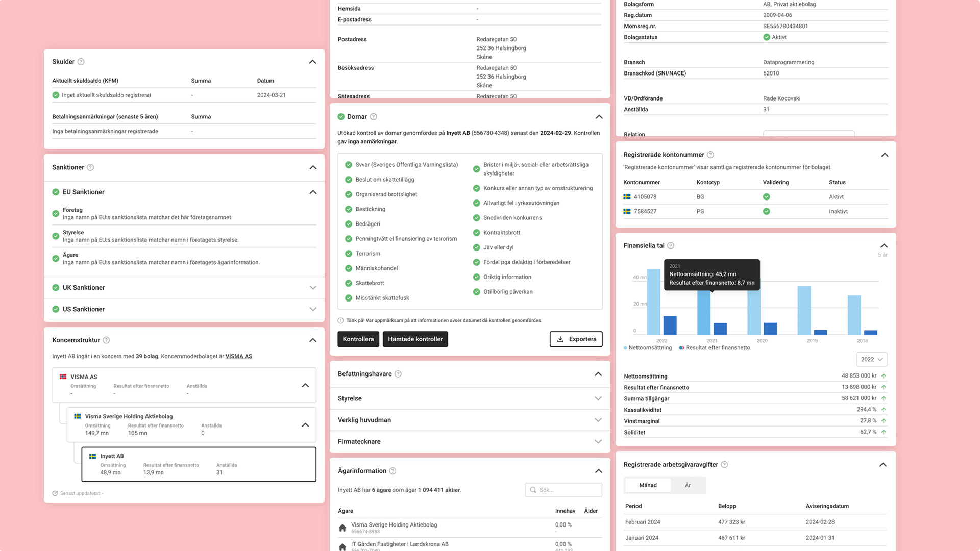Viewport: 980px width, 551px height.
Task: Click the Exportera button
Action: 576,339
